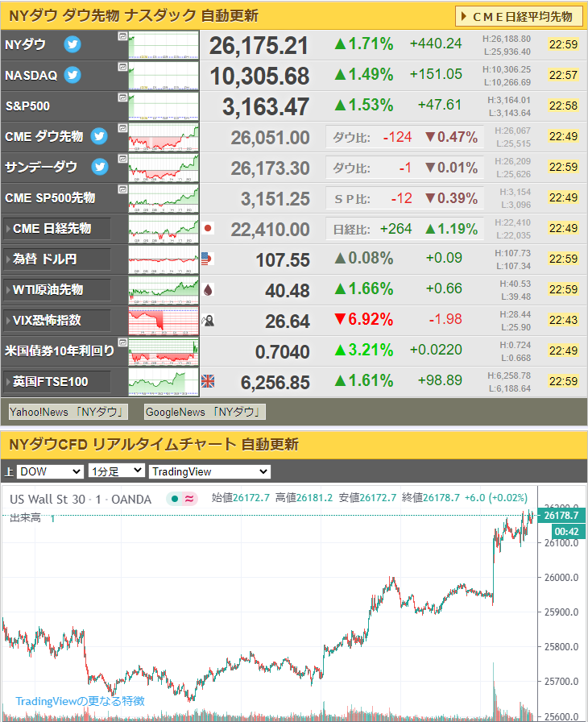Click the Twitter icon beside サンデーダウ

[x=100, y=167]
